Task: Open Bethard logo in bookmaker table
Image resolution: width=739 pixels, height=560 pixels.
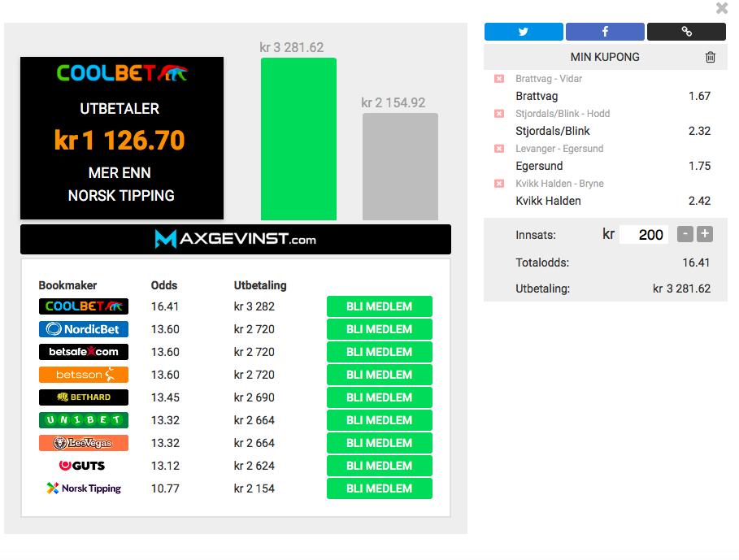Action: tap(84, 397)
